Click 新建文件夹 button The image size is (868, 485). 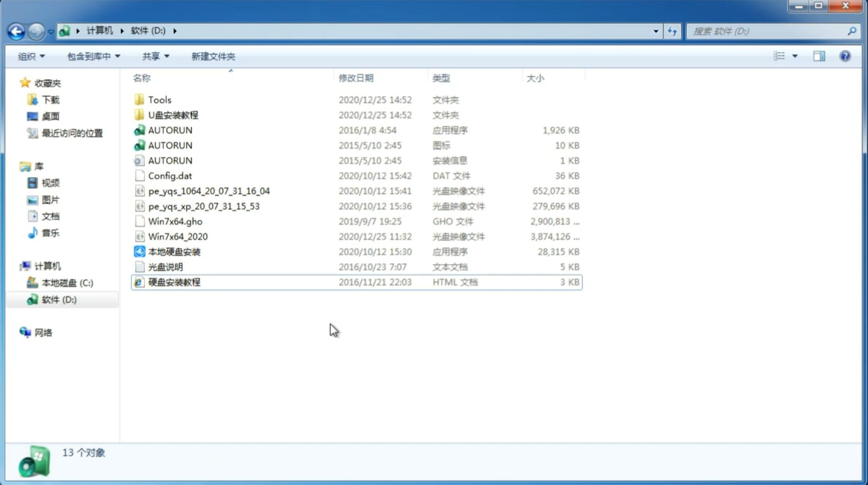[213, 56]
